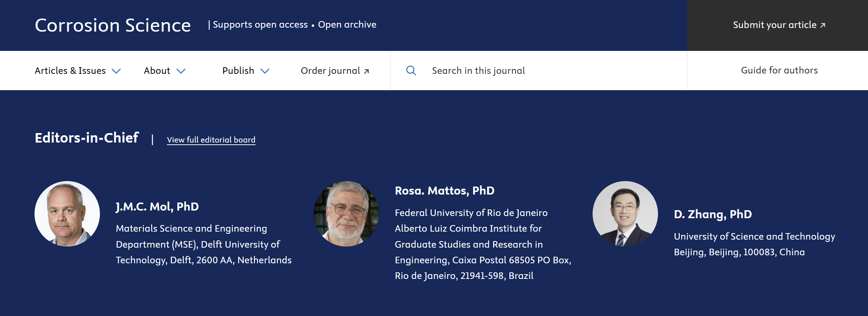Image resolution: width=868 pixels, height=316 pixels.
Task: Expand the About dropdown chevron
Action: (x=181, y=71)
